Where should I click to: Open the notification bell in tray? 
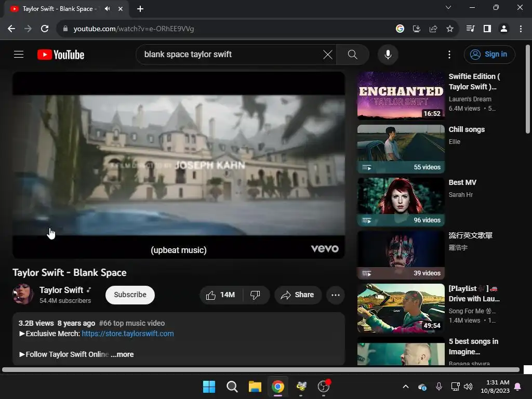518,387
